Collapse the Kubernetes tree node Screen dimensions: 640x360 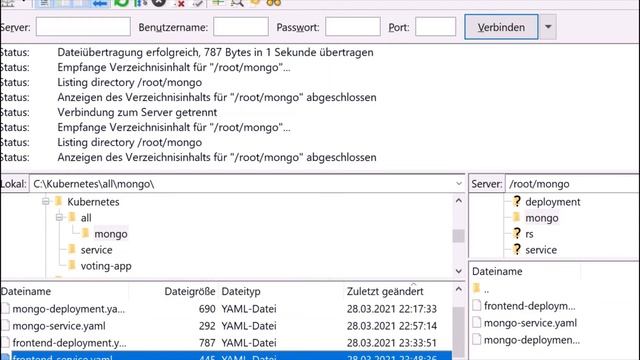pyautogui.click(x=46, y=201)
